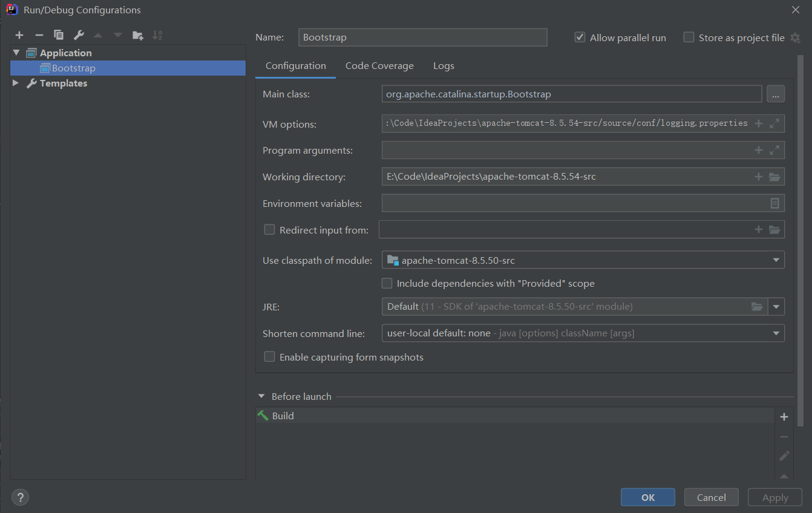Enable Redirect input from checkbox

(x=269, y=230)
